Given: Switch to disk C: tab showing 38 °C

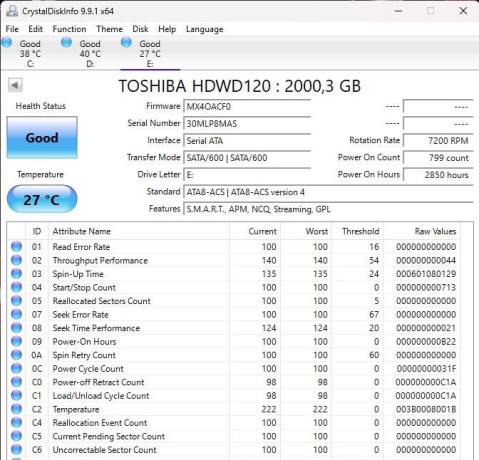Looking at the screenshot, I should pyautogui.click(x=30, y=53).
